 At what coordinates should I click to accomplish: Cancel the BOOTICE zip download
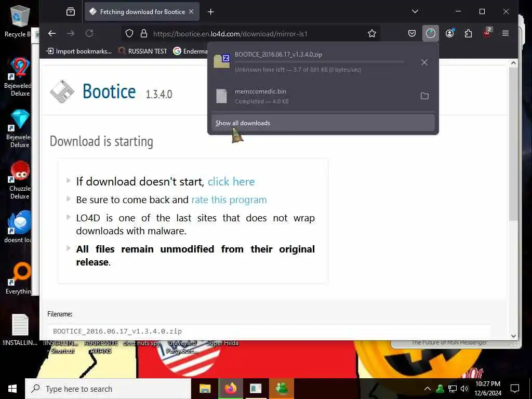tap(424, 62)
